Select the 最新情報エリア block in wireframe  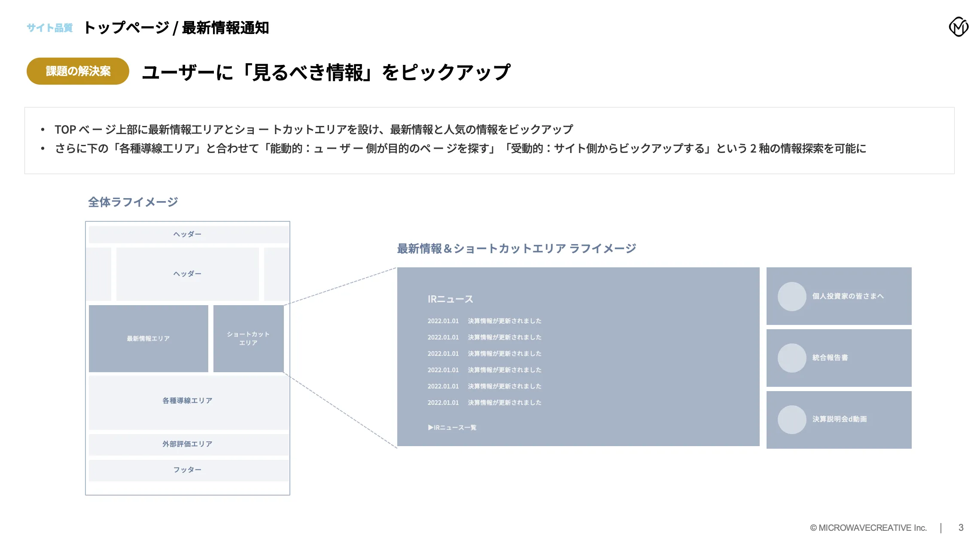[148, 339]
